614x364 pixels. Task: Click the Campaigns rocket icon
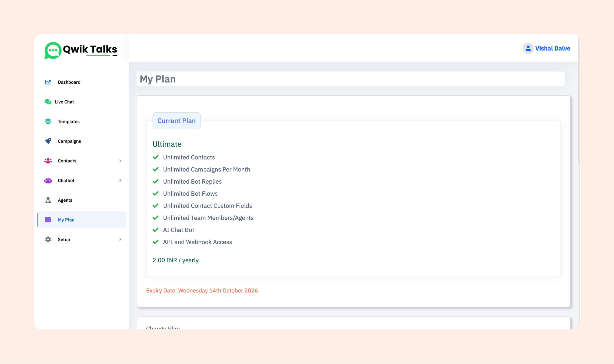[48, 141]
